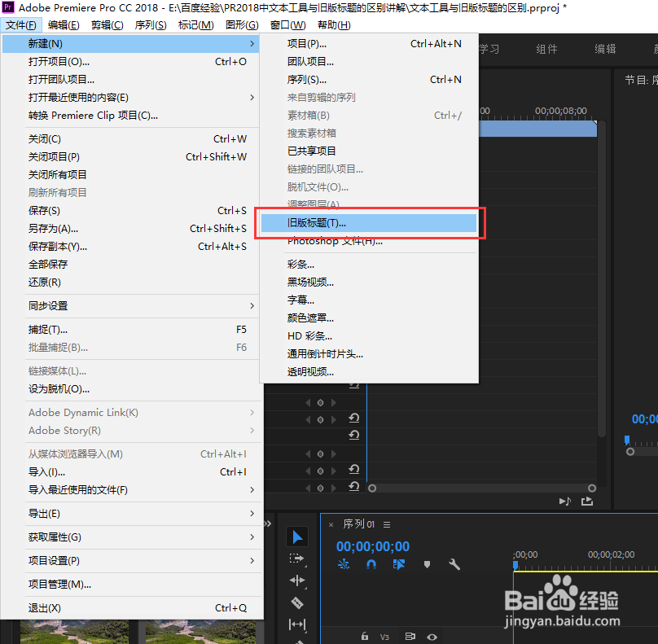Viewport: 658px width, 644px height.
Task: Click the play-audio-only icon in Effect Controls
Action: tap(565, 501)
